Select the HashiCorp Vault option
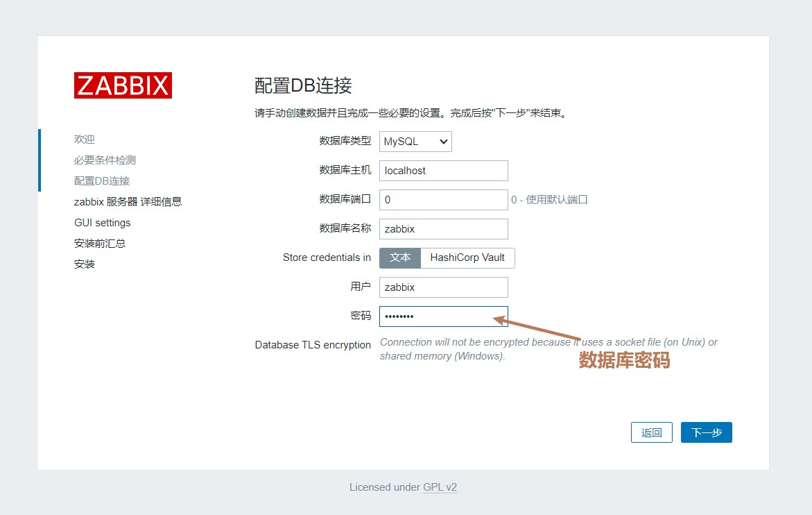 pyautogui.click(x=467, y=258)
